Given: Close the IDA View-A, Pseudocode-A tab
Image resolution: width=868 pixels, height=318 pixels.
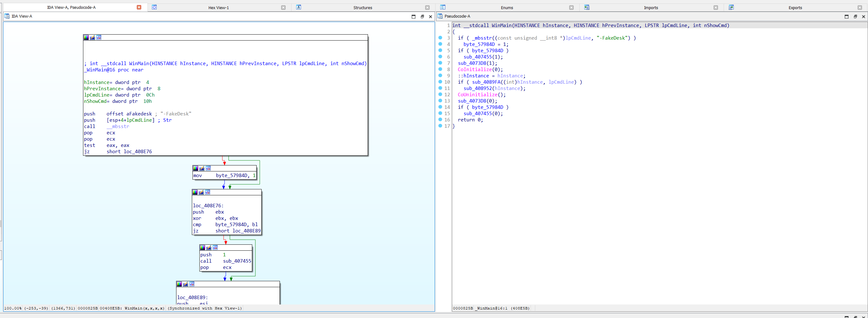Looking at the screenshot, I should 139,8.
